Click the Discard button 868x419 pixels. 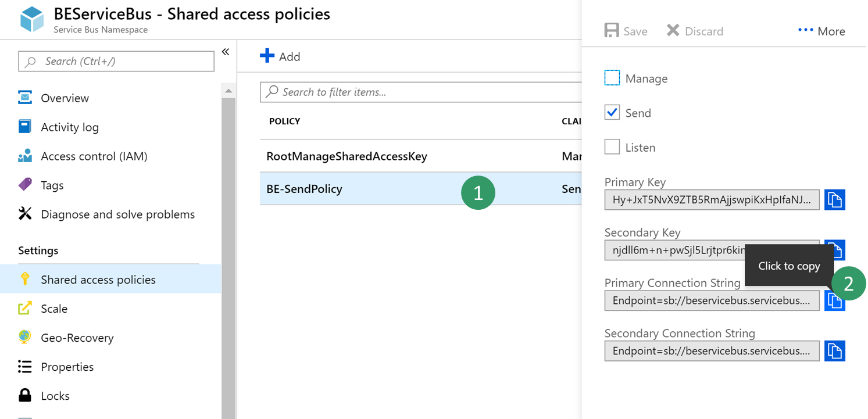[x=695, y=31]
